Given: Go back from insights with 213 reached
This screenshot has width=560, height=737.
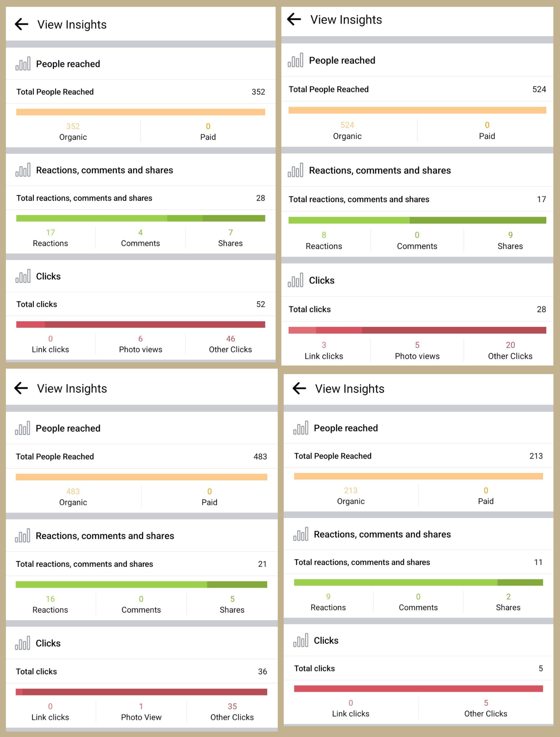Looking at the screenshot, I should coord(299,388).
